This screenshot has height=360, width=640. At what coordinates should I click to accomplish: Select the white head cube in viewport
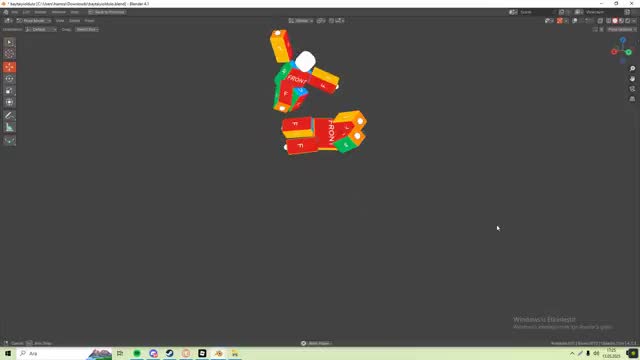(x=305, y=61)
